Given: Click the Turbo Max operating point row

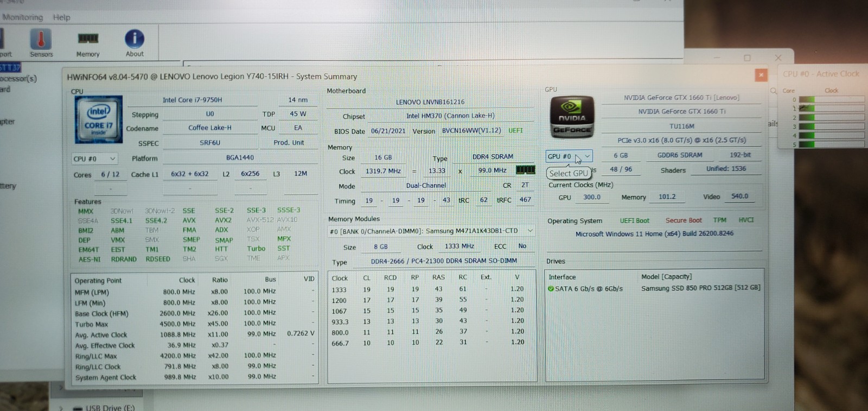Looking at the screenshot, I should coord(195,324).
